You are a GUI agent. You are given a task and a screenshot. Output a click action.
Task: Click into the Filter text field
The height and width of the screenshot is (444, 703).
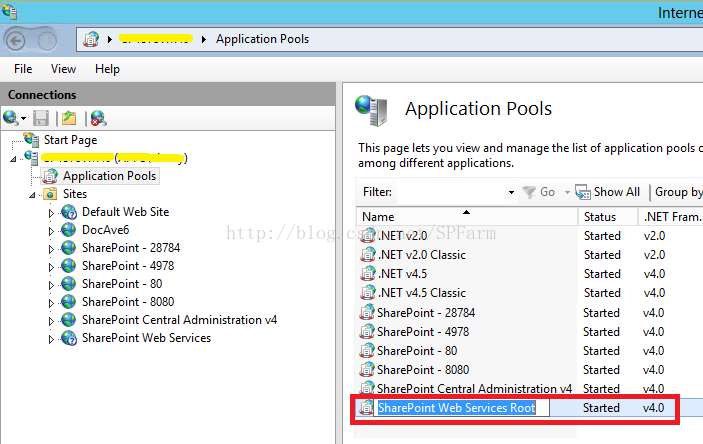point(451,192)
